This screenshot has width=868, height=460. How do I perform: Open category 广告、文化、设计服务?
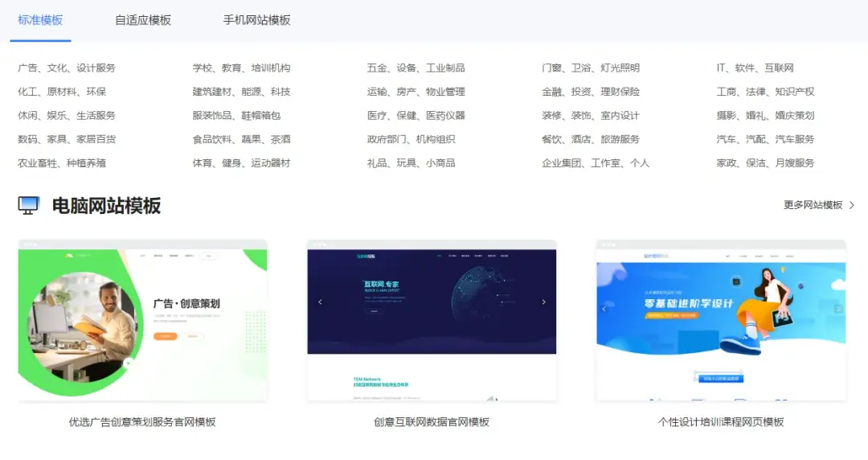pos(67,68)
